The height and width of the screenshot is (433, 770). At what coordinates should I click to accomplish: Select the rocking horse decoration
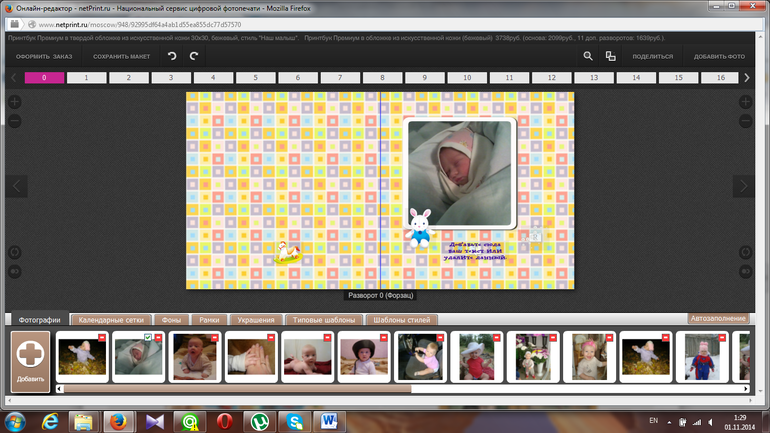click(x=289, y=254)
